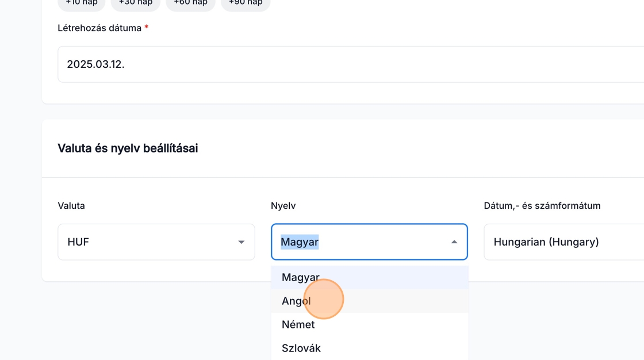Click the Létrehozás dátuma label
The height and width of the screenshot is (360, 644).
coord(99,28)
